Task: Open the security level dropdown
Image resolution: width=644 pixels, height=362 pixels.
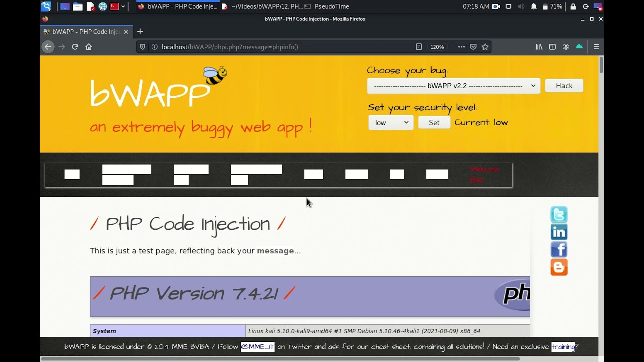Action: pyautogui.click(x=391, y=122)
